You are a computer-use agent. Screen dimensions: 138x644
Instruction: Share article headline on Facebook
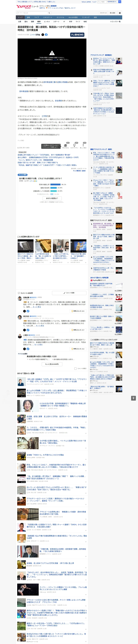point(46,35)
